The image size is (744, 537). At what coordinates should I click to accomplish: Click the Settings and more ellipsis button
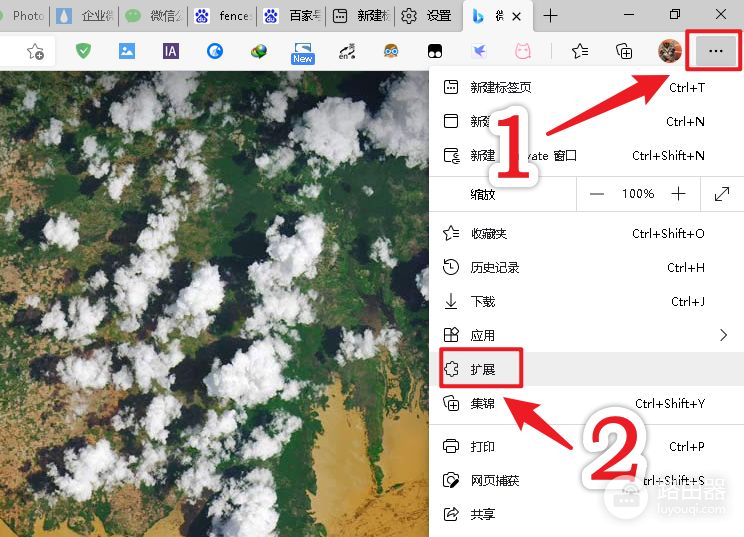(715, 51)
